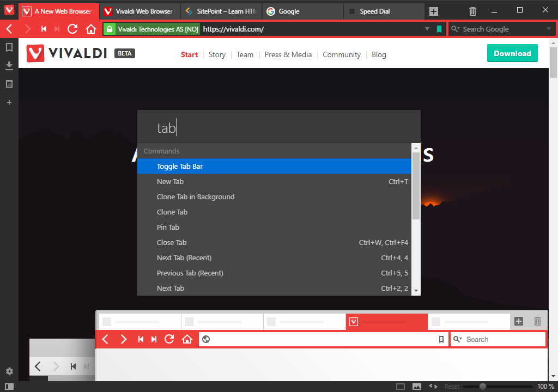
Task: Bookmark this page from address bar
Action: tap(439, 29)
